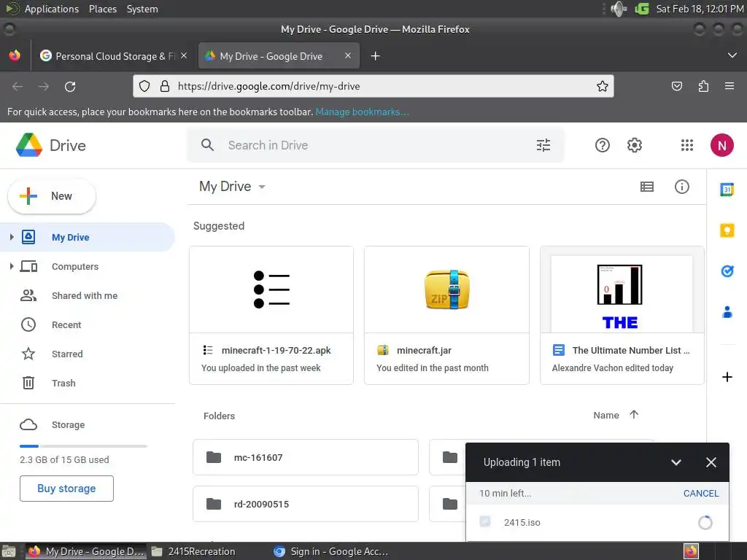747x560 pixels.
Task: Open the mc-161607 folder
Action: pos(306,457)
